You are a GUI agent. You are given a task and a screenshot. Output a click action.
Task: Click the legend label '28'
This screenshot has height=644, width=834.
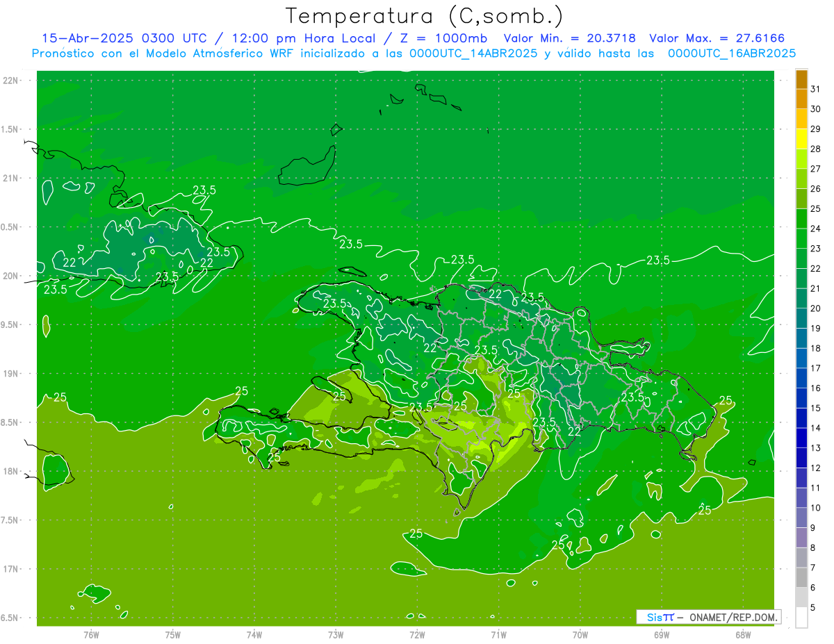click(x=816, y=149)
